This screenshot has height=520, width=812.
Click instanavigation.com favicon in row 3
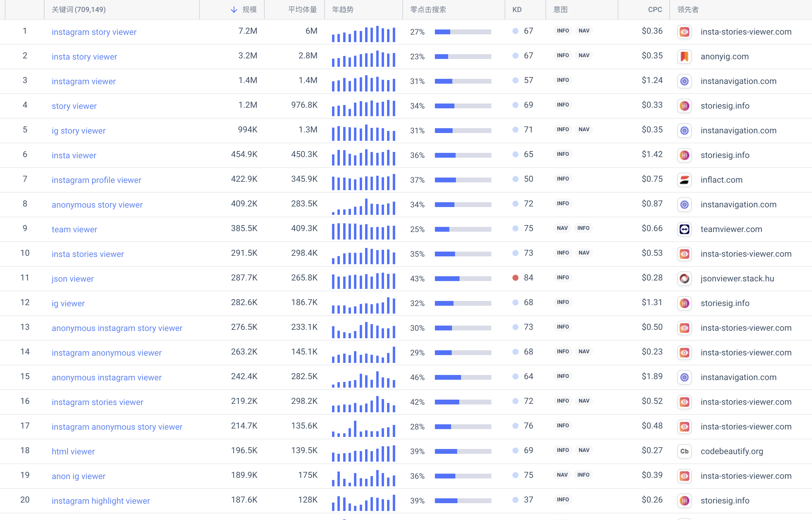(684, 81)
